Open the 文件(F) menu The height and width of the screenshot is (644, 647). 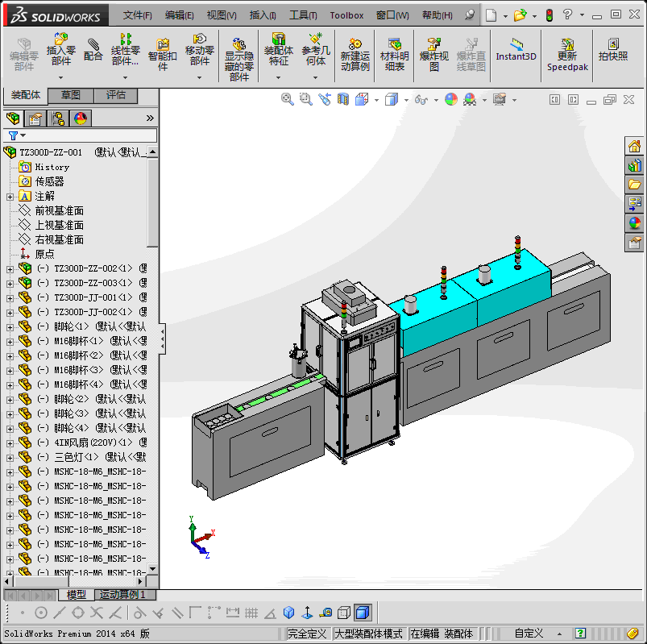(138, 15)
